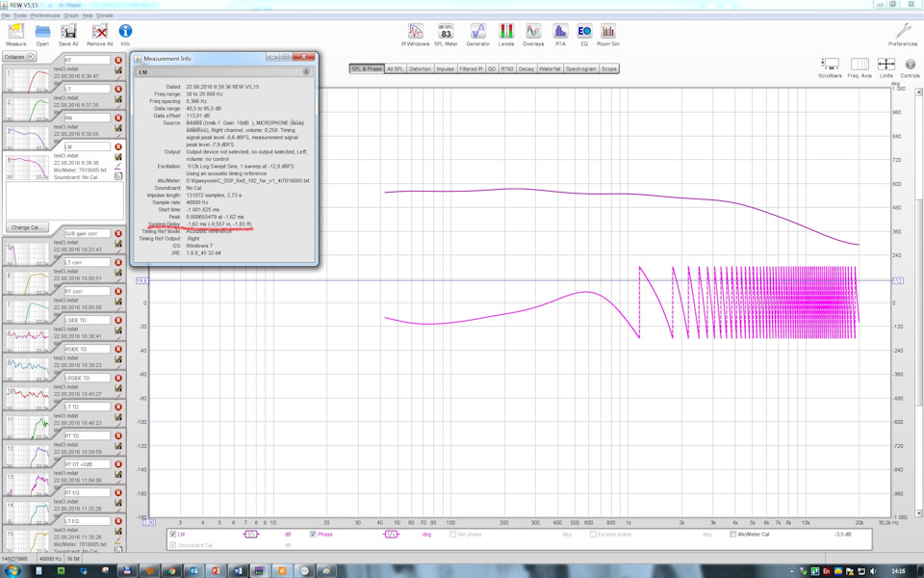
Task: Switch to the All SPL tab
Action: coord(395,69)
